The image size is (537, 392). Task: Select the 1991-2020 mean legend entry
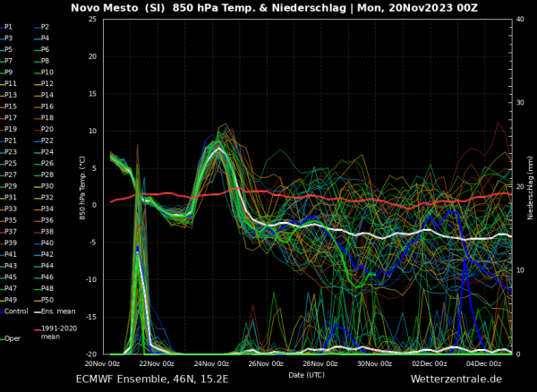point(55,332)
